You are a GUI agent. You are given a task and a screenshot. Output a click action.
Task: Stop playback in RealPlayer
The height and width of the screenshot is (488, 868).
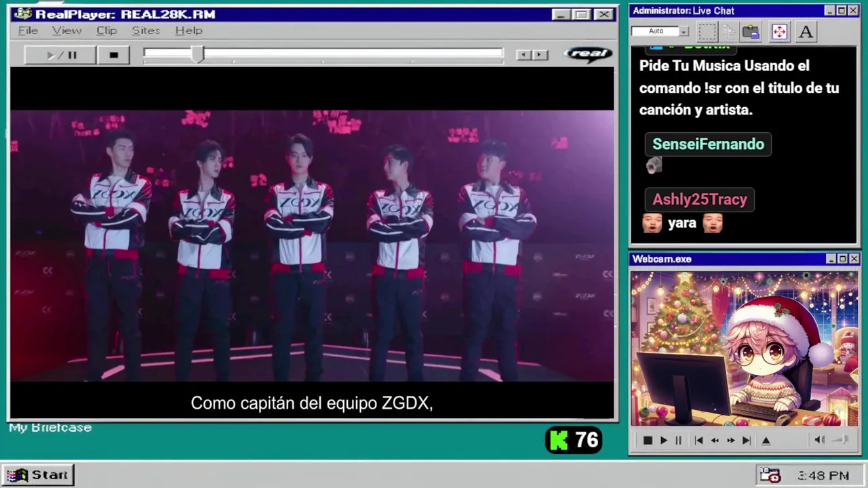point(113,55)
